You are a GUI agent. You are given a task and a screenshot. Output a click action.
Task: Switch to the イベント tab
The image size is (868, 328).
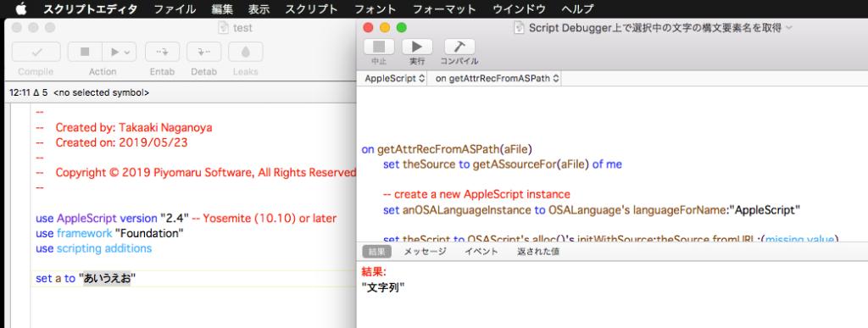481,252
